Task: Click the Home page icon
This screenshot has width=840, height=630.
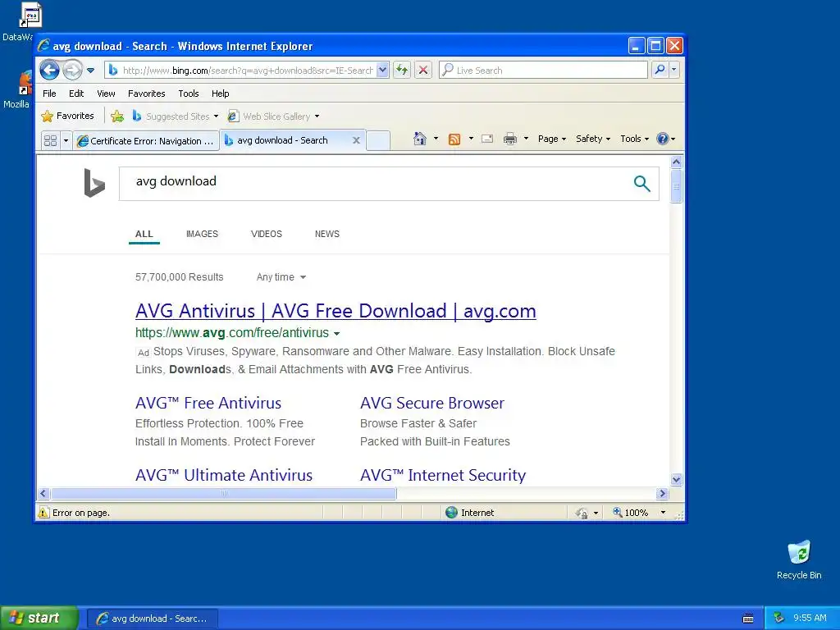Action: 420,139
